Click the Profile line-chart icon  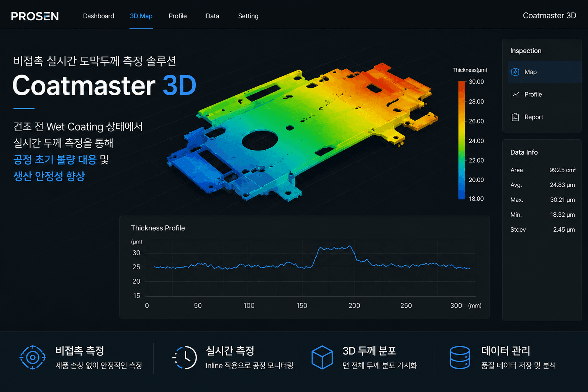coord(515,95)
